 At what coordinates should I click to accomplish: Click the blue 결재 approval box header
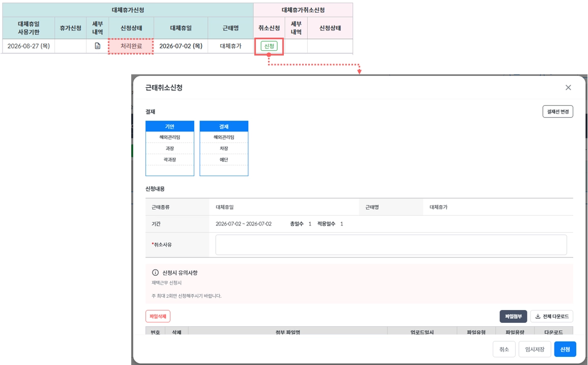coord(224,126)
